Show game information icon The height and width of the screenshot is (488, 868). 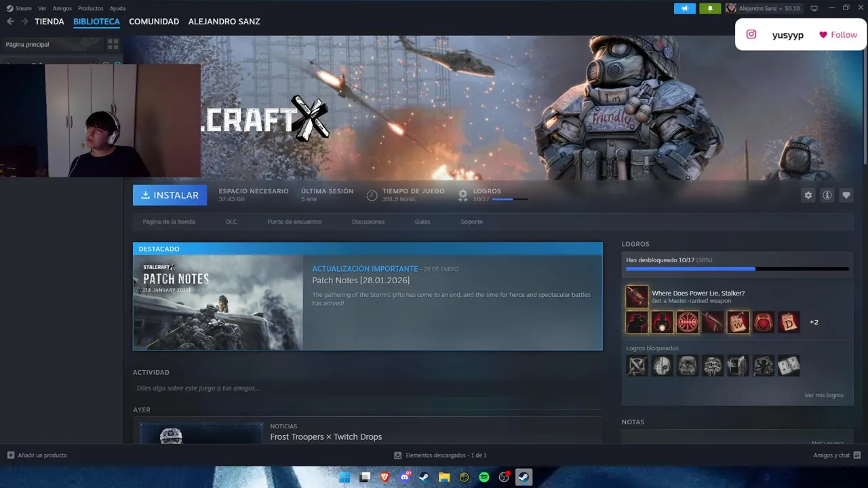[827, 195]
